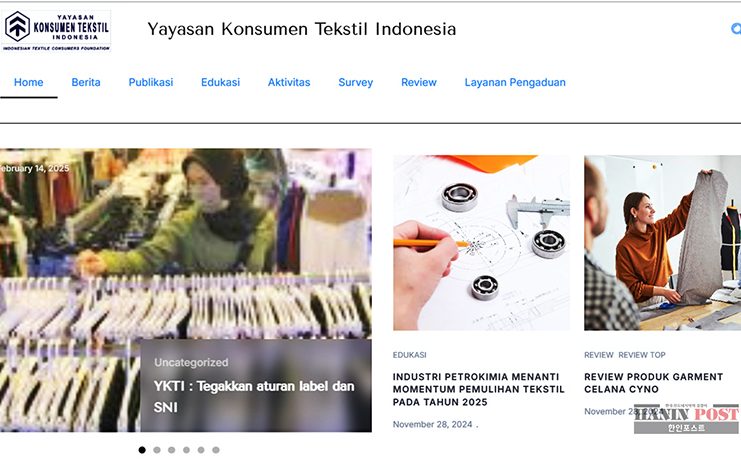Select the first carousel dot indicator
This screenshot has width=741, height=471.
(x=142, y=450)
